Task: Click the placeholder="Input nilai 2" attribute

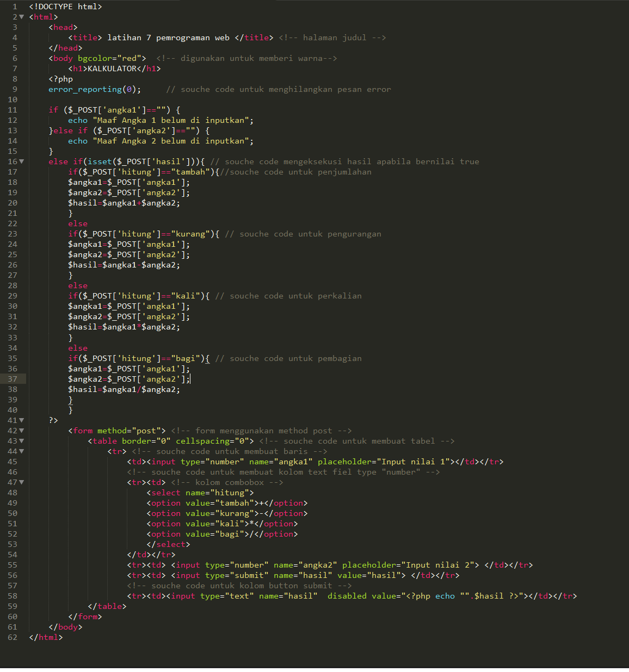Action: (x=408, y=565)
